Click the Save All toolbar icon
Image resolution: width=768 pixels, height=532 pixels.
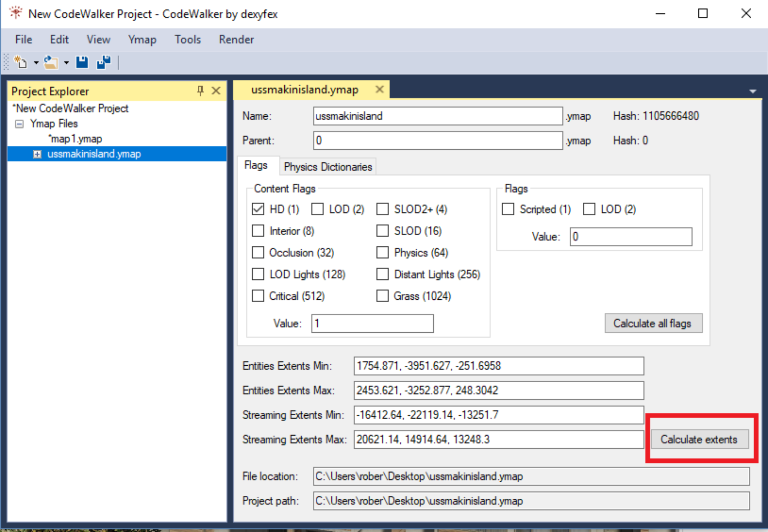(x=104, y=62)
